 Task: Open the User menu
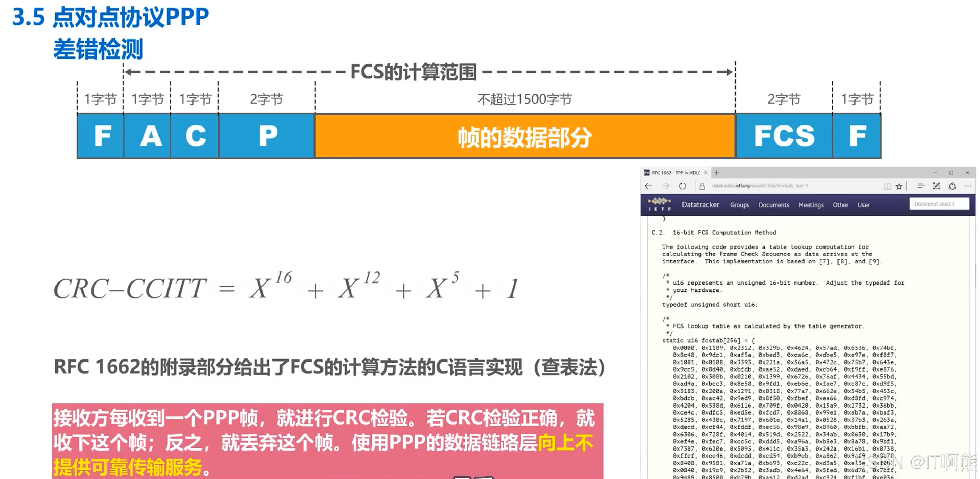click(x=863, y=205)
